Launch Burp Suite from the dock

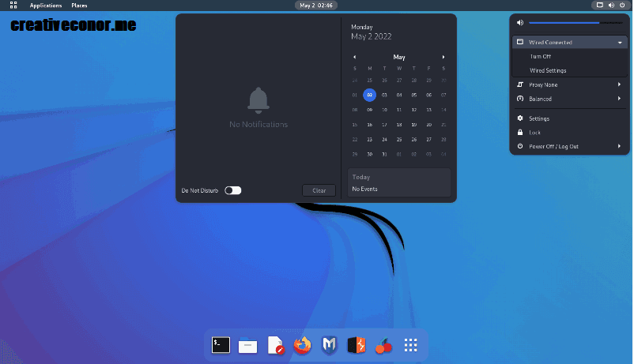pyautogui.click(x=357, y=345)
